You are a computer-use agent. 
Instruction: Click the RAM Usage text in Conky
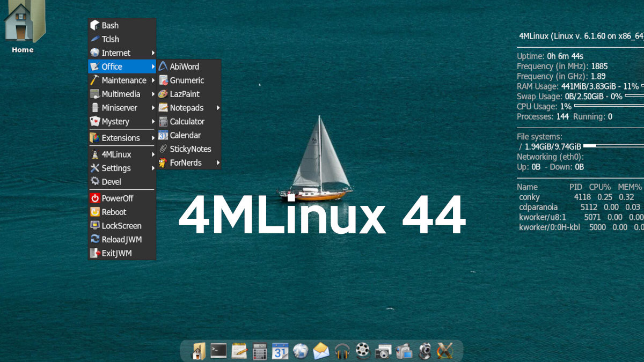coord(578,86)
